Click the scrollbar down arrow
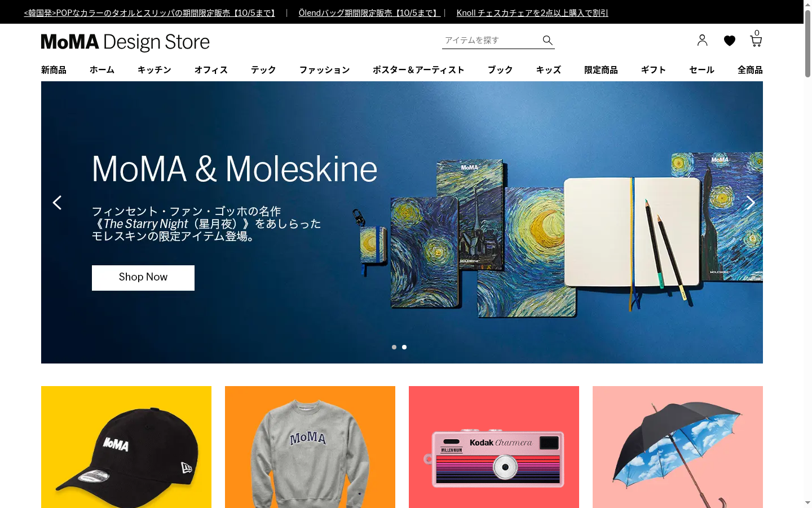 click(807, 502)
